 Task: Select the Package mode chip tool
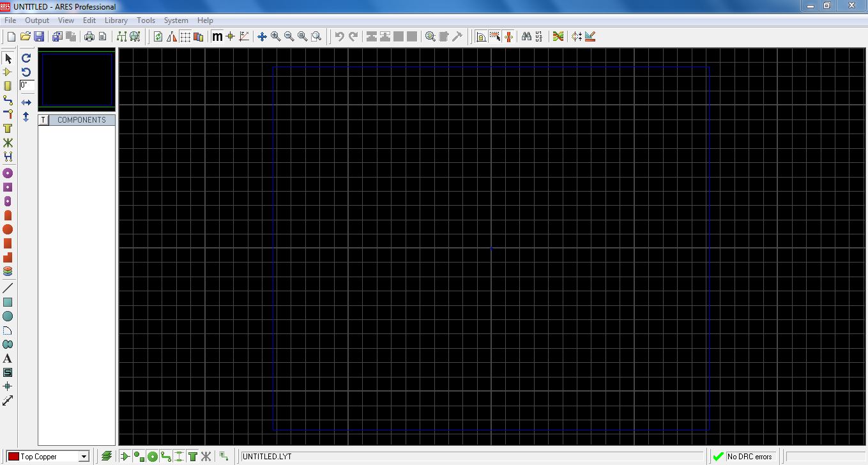(x=8, y=86)
